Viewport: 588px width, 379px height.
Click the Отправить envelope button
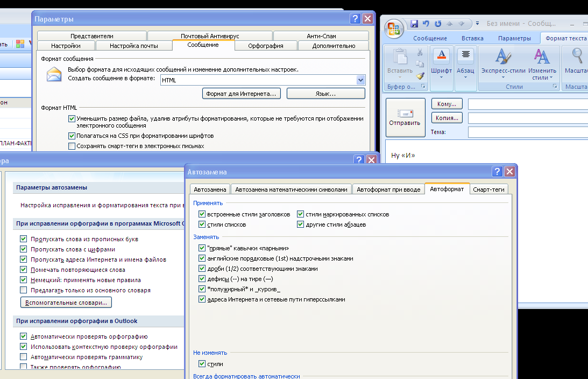[x=405, y=117]
